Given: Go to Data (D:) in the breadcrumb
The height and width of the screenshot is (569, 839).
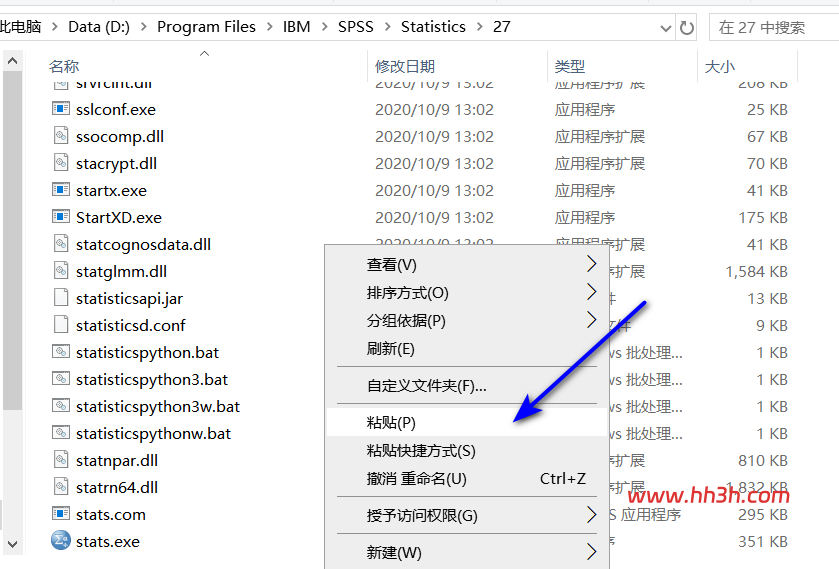Looking at the screenshot, I should (x=99, y=27).
